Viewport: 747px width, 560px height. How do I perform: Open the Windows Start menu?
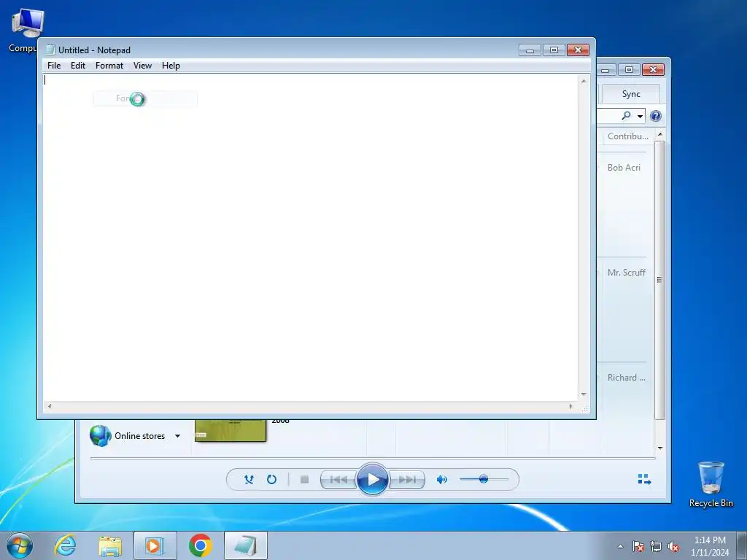point(19,545)
